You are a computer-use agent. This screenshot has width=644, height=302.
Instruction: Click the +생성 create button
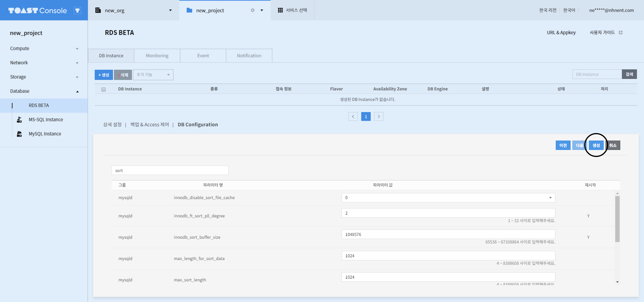point(104,75)
